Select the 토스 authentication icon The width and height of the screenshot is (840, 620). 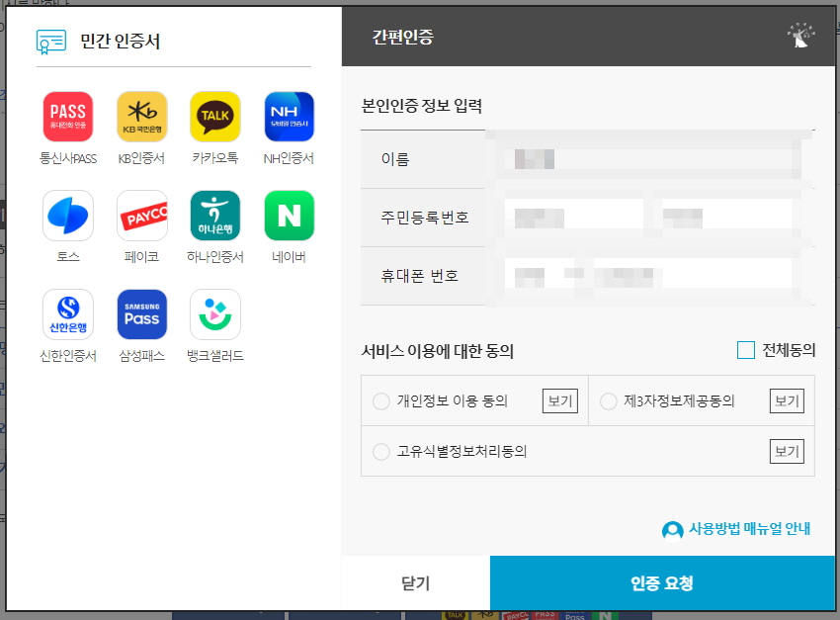click(x=68, y=216)
